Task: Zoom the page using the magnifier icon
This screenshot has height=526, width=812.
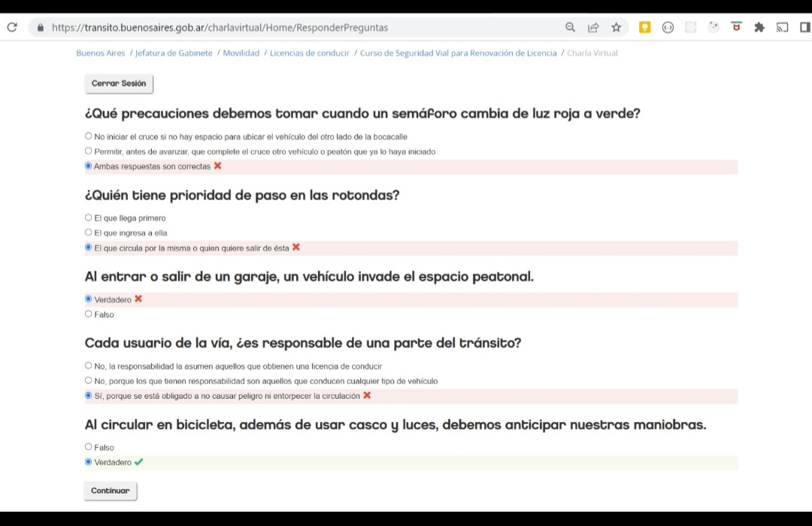Action: pyautogui.click(x=571, y=26)
